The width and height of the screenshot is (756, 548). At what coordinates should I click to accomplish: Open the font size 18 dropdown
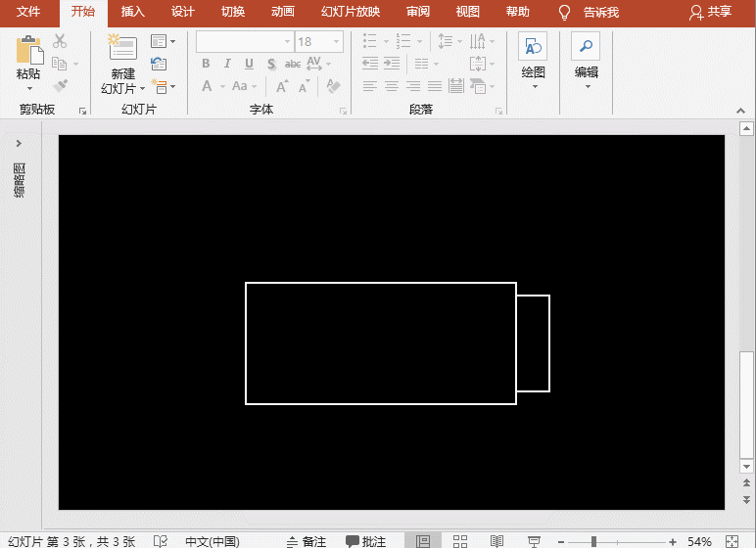click(337, 41)
